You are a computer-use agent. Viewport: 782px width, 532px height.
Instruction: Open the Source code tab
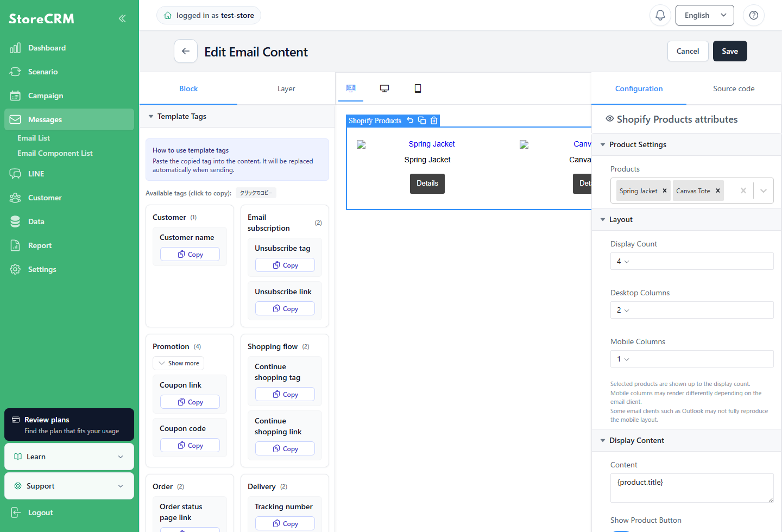pyautogui.click(x=734, y=88)
